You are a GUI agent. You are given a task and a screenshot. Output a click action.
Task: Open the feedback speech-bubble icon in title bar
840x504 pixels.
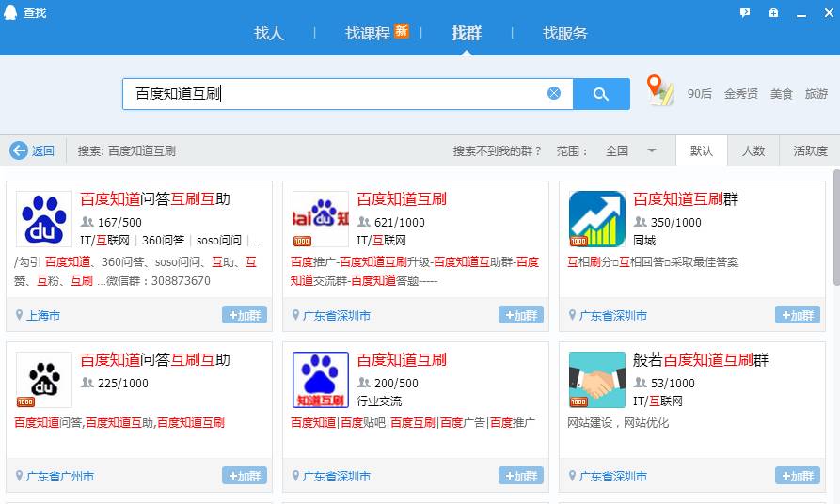(x=745, y=13)
